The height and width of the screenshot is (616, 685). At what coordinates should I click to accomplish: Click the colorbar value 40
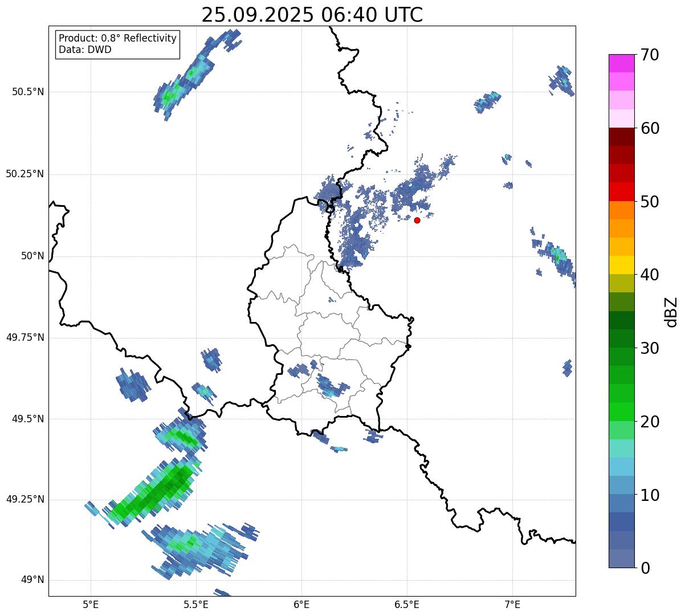650,275
